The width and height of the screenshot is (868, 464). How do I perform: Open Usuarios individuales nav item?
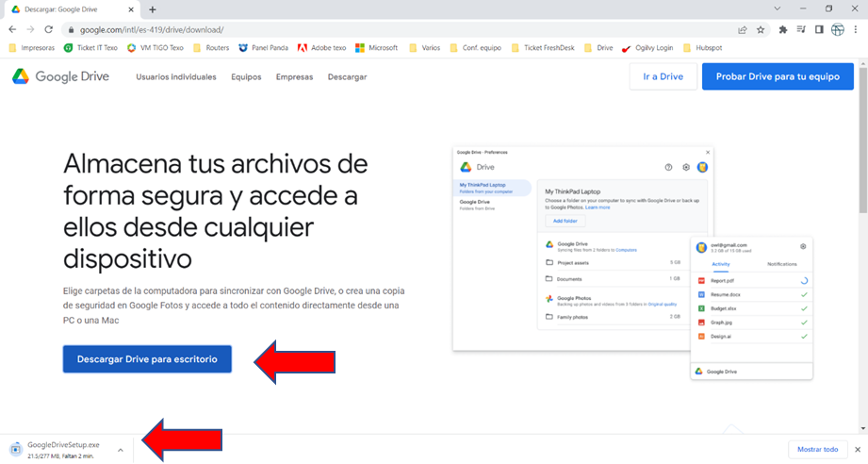point(176,77)
